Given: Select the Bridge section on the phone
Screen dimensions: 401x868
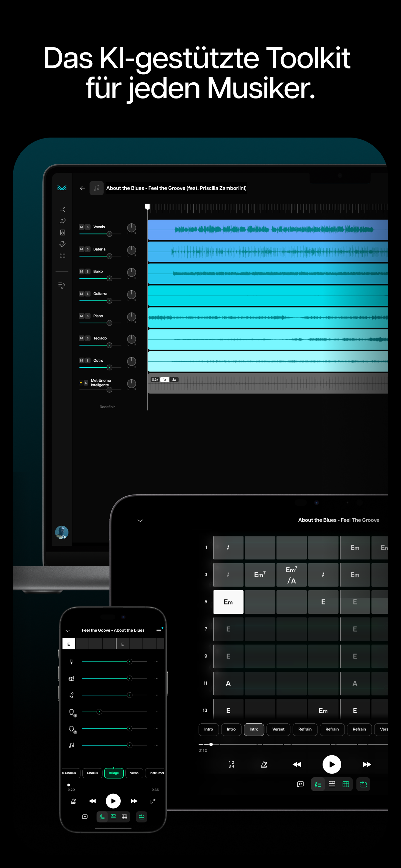Looking at the screenshot, I should coord(114,773).
